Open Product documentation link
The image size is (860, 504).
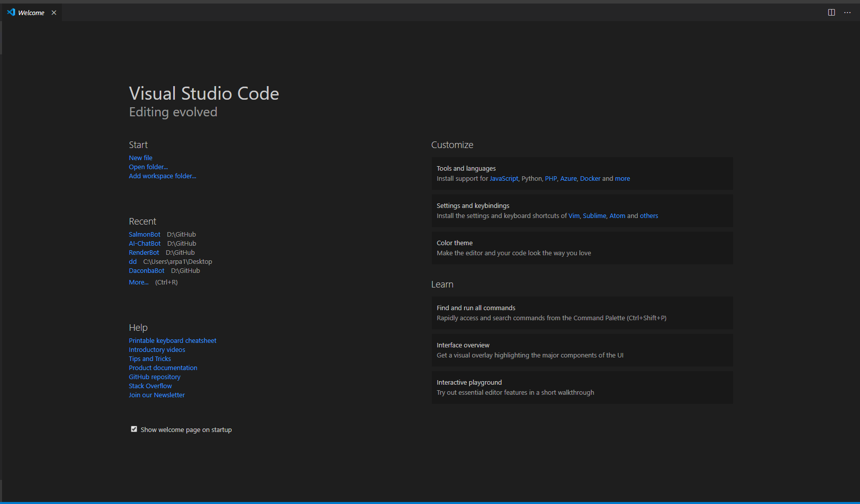pyautogui.click(x=163, y=368)
